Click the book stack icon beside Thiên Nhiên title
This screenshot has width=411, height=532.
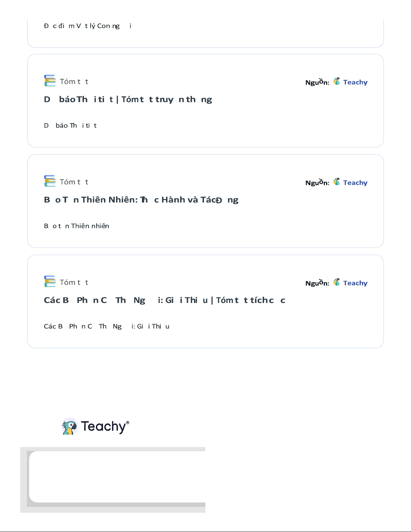[50, 181]
